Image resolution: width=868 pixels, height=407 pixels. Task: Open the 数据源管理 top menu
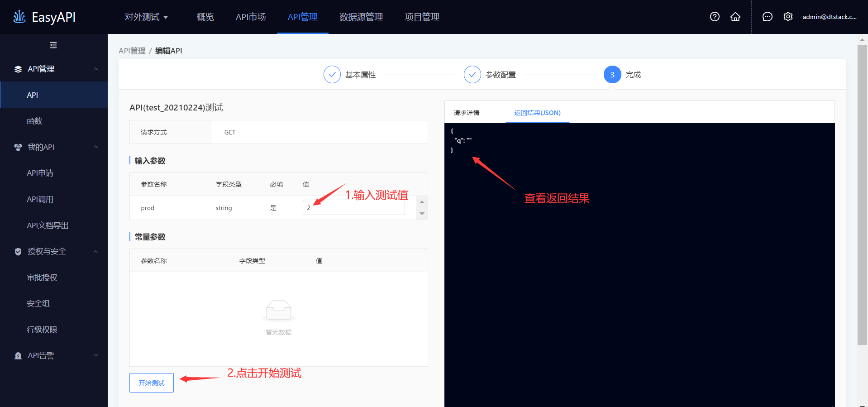[361, 17]
